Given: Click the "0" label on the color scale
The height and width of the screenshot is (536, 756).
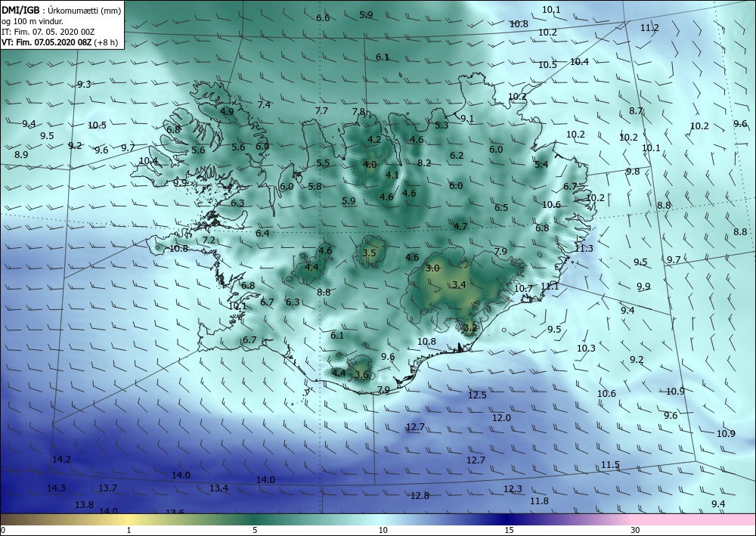Looking at the screenshot, I should [3, 530].
